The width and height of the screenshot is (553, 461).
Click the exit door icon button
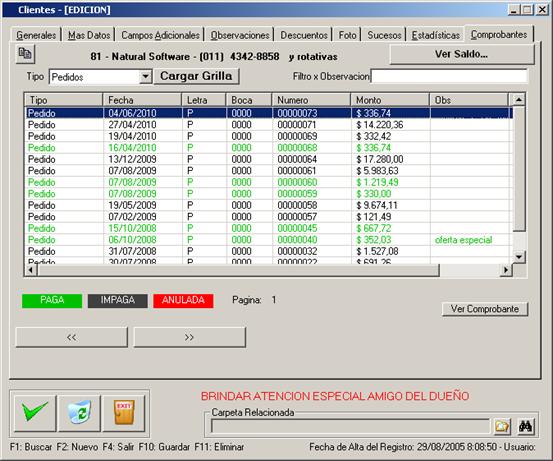pyautogui.click(x=124, y=413)
